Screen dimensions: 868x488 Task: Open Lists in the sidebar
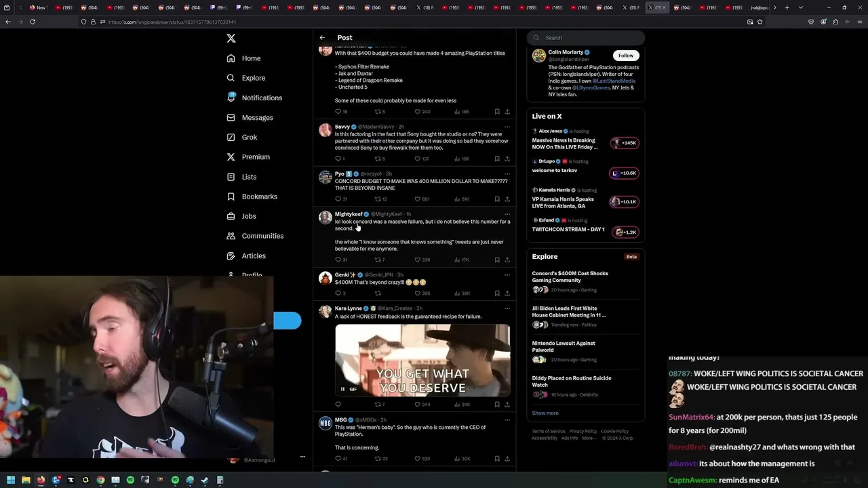tap(241, 177)
